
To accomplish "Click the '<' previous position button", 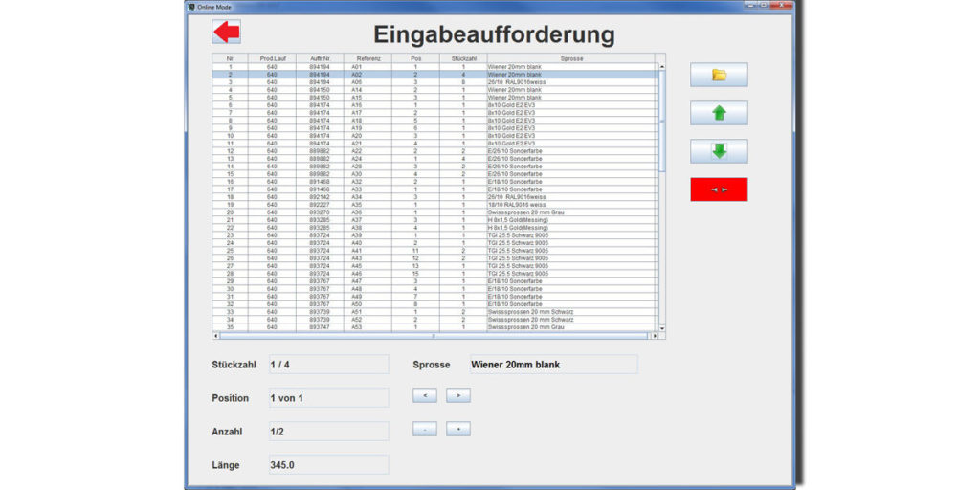I will pos(425,395).
